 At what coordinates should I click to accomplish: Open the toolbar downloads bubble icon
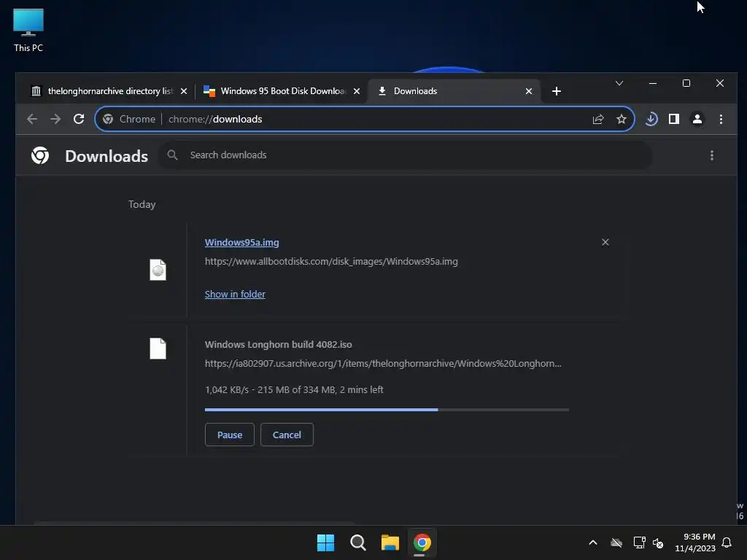[651, 119]
